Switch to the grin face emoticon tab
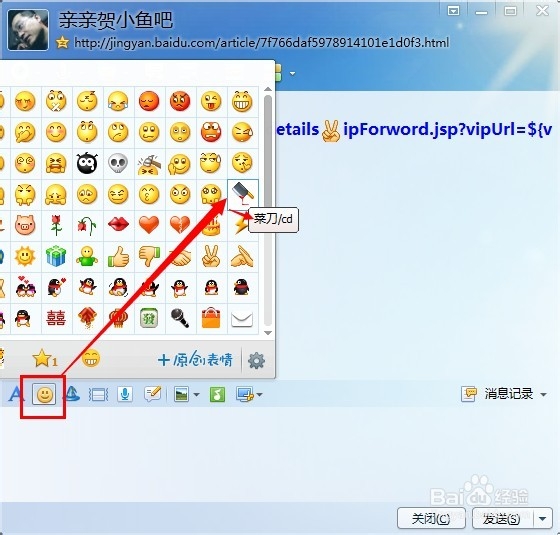560x535 pixels. click(91, 359)
